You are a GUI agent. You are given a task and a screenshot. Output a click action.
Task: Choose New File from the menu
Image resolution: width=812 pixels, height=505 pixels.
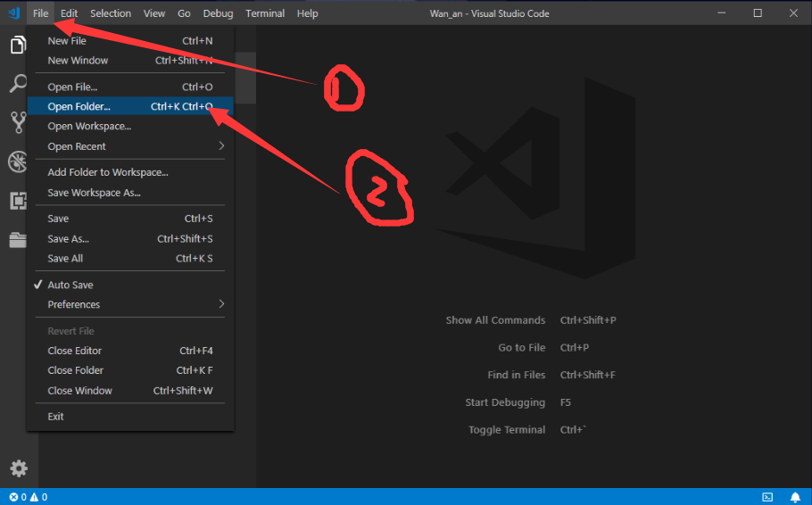coord(130,41)
